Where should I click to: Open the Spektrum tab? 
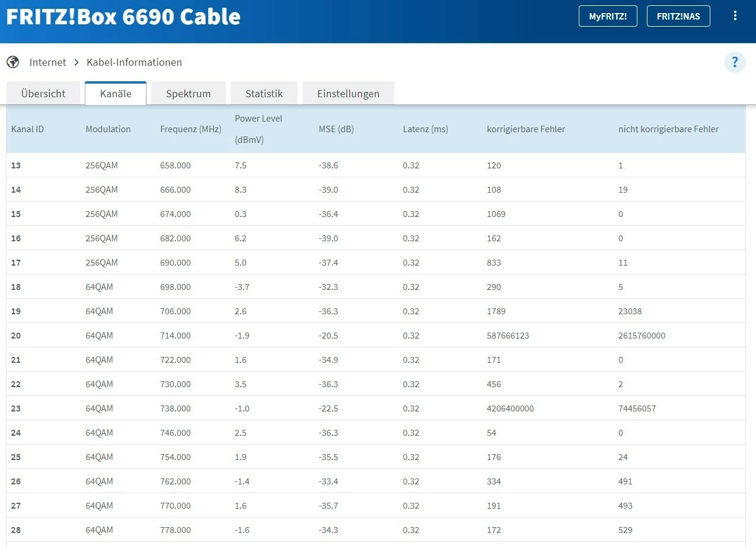pyautogui.click(x=189, y=93)
